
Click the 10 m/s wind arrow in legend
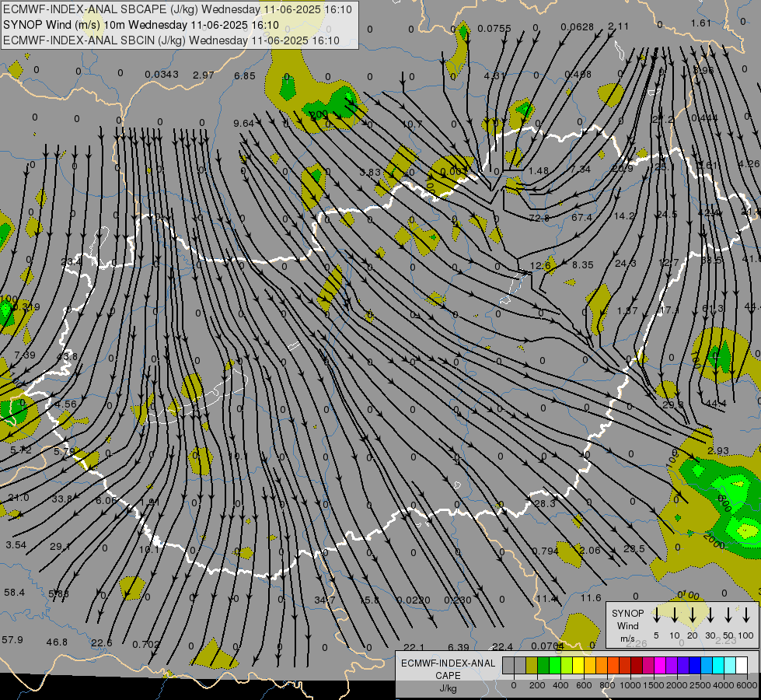tap(675, 615)
